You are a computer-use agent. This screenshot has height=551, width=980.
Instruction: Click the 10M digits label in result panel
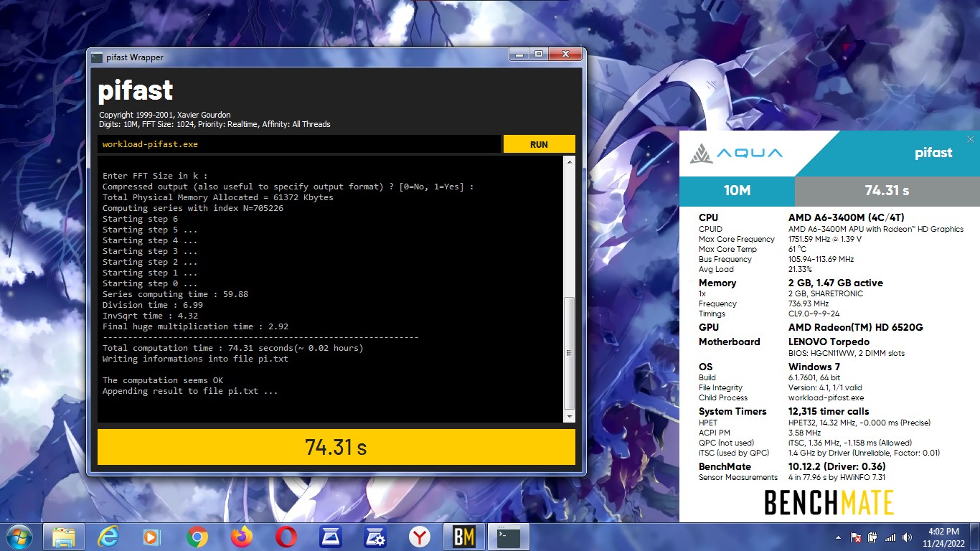click(737, 191)
